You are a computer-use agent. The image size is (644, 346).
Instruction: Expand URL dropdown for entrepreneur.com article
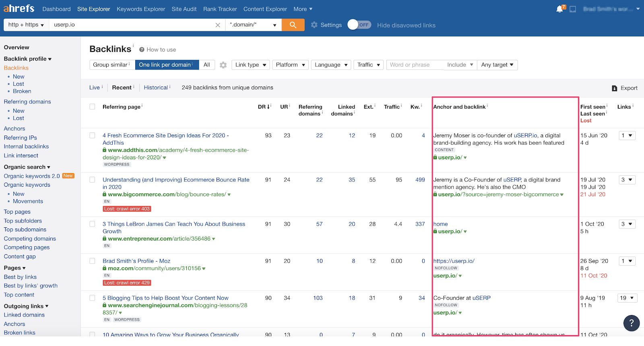point(214,239)
